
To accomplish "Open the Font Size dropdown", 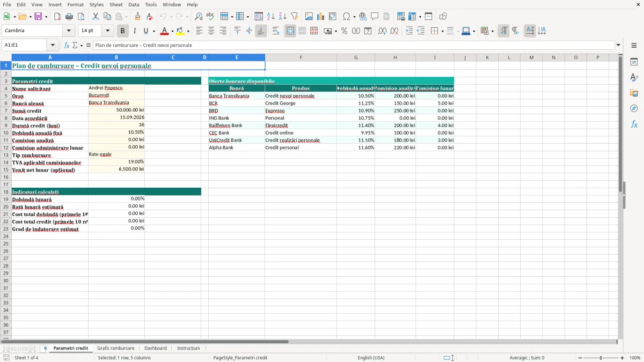I will point(107,31).
